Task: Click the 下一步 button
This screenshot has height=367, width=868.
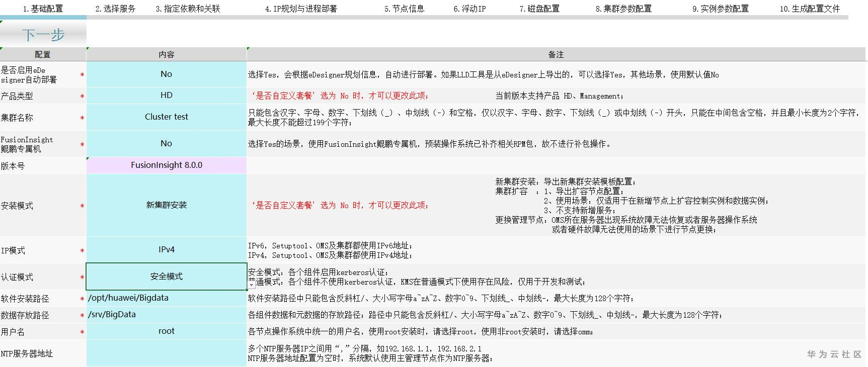Action: pos(43,34)
